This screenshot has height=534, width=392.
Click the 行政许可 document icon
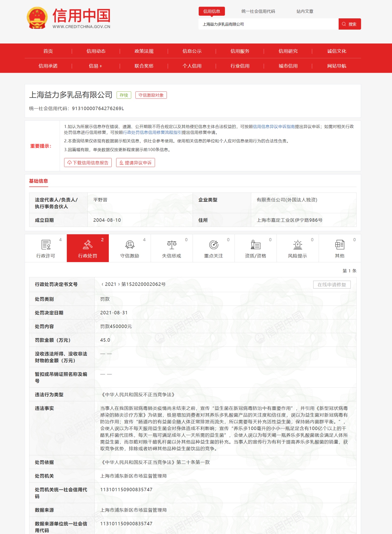(x=46, y=244)
